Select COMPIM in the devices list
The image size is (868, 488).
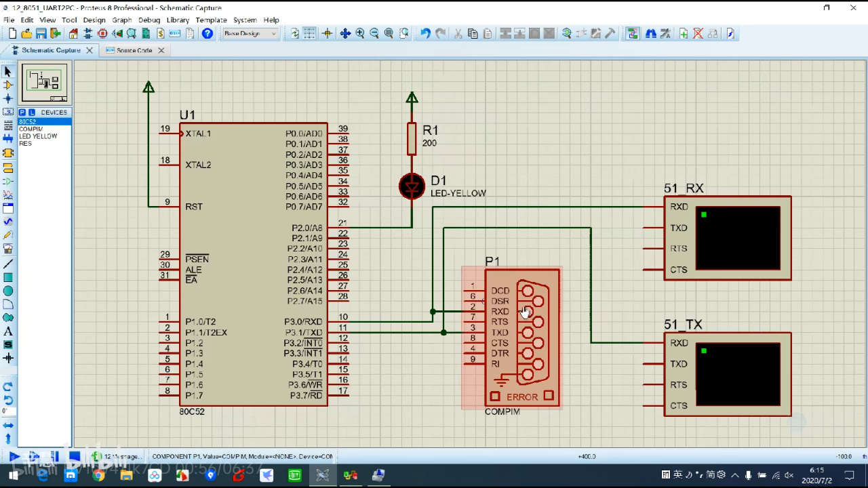[44, 129]
